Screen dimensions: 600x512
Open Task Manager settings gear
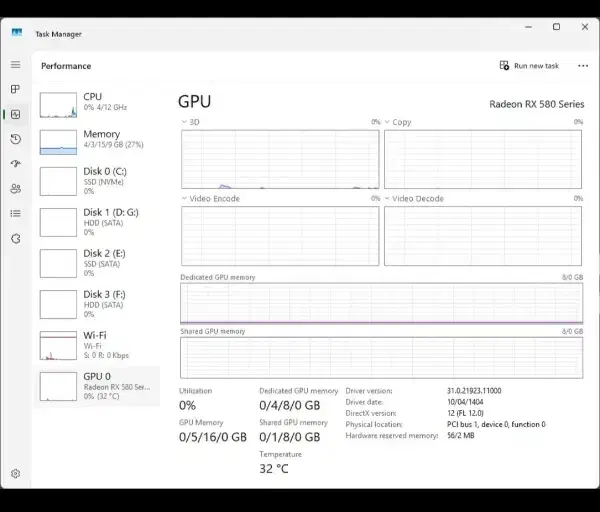(15, 473)
